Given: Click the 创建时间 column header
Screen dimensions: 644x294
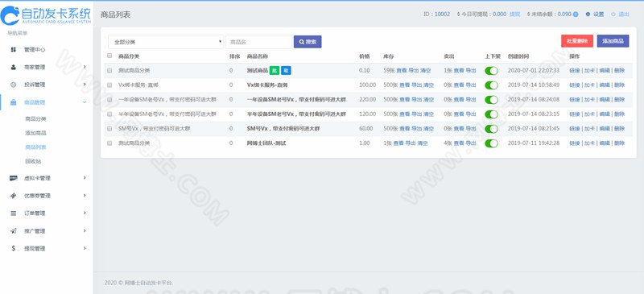Looking at the screenshot, I should [x=518, y=56].
